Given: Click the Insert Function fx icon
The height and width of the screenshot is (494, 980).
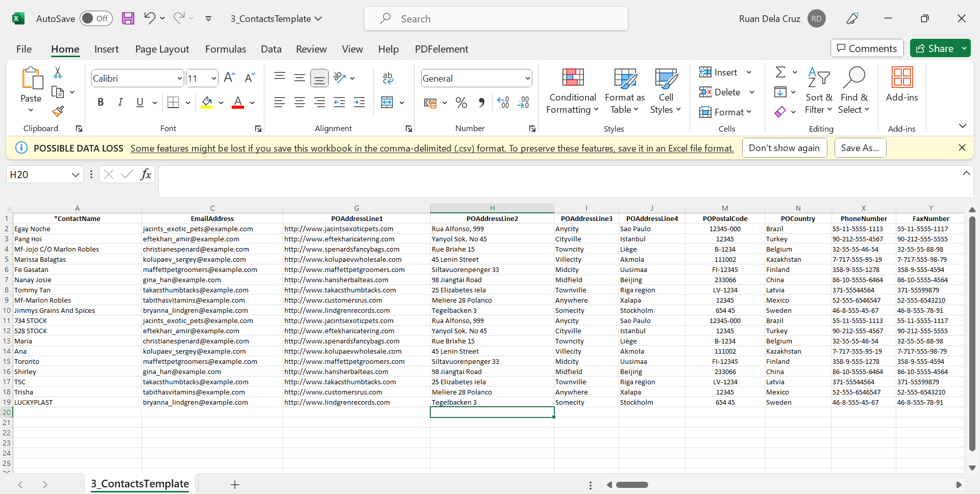Looking at the screenshot, I should coord(145,175).
